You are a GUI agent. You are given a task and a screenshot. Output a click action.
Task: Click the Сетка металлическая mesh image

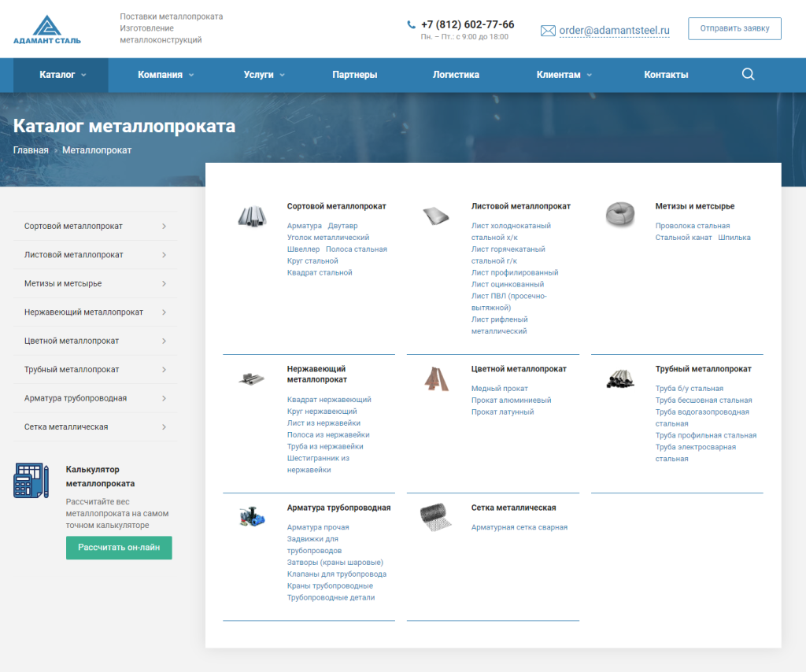pyautogui.click(x=436, y=517)
